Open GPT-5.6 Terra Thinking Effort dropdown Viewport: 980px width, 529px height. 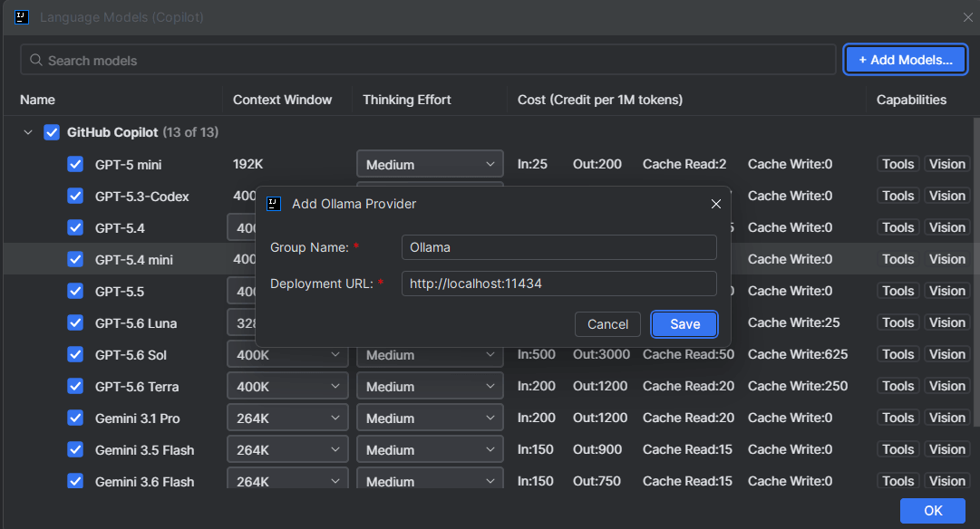click(x=430, y=387)
